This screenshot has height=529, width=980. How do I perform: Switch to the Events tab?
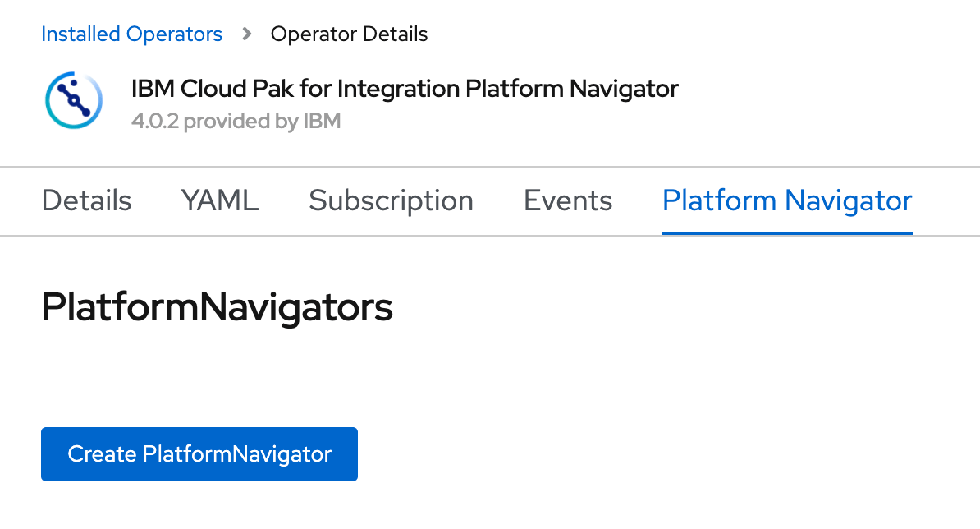click(567, 200)
